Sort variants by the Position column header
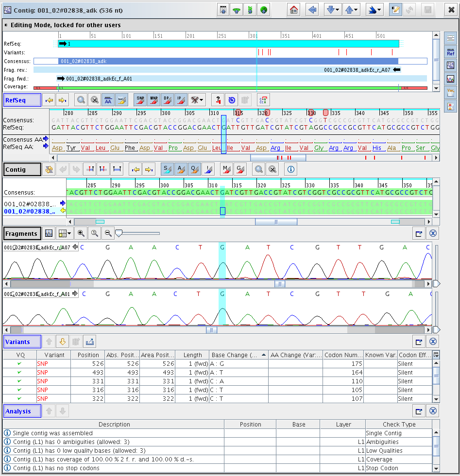 (x=88, y=355)
